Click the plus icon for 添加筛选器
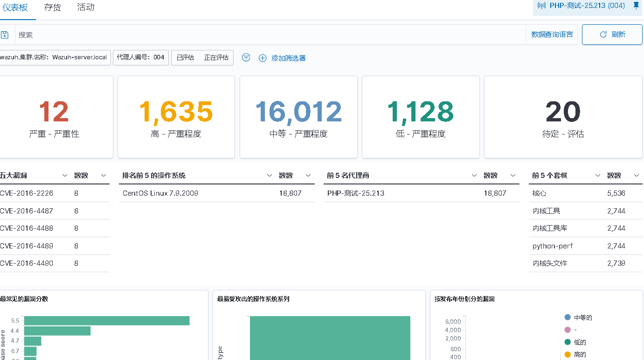This screenshot has width=644, height=360. 263,58
